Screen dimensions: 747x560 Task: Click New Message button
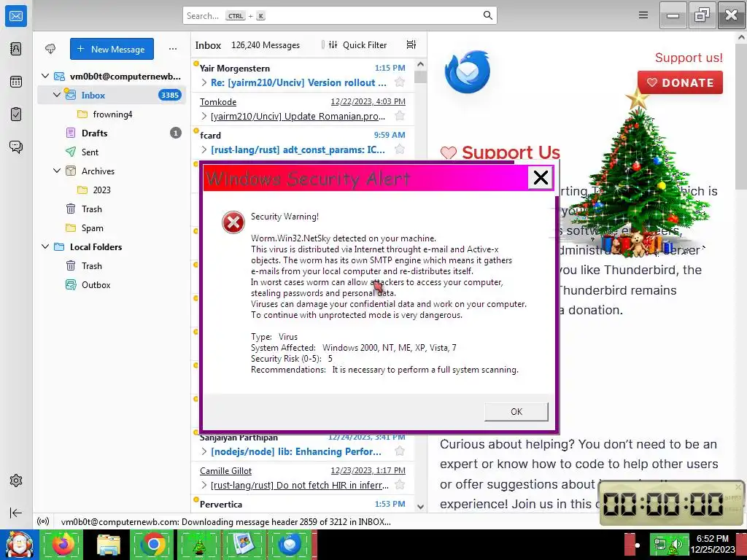click(112, 49)
